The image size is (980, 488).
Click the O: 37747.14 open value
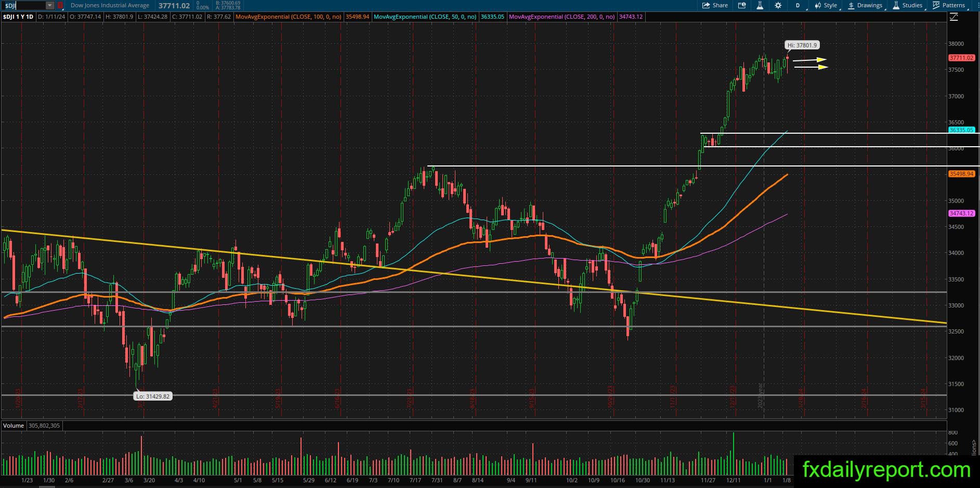point(86,17)
